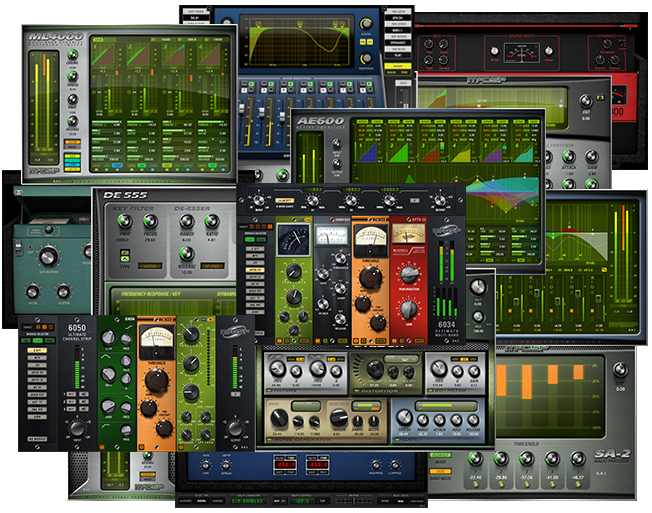
Task: Click the Distortion amount knob in FutzBox
Action: coord(374,369)
